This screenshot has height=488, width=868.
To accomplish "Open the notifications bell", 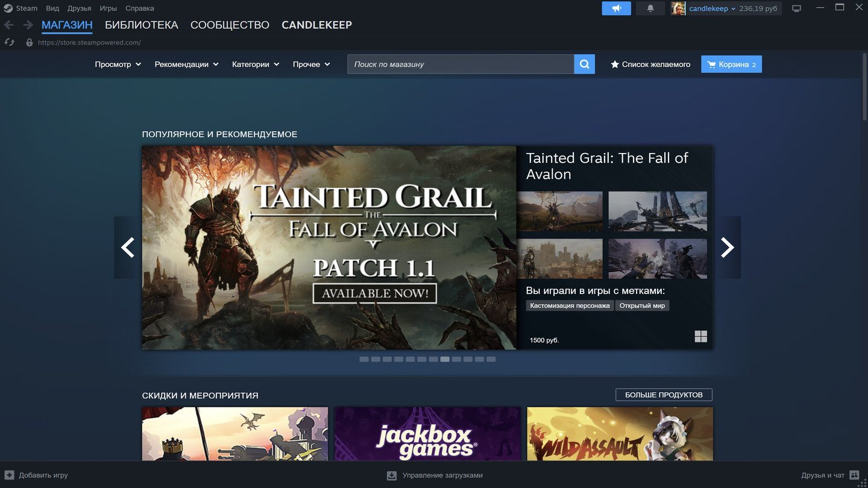I will (650, 8).
